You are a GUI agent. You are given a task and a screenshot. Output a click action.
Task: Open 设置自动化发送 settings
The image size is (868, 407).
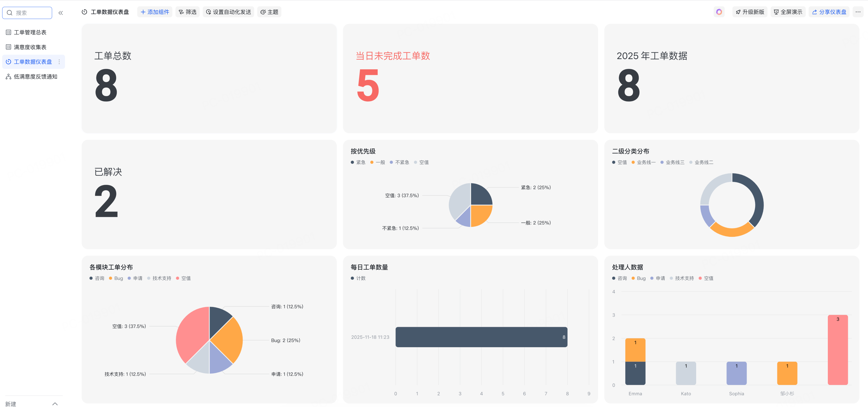[x=229, y=12]
